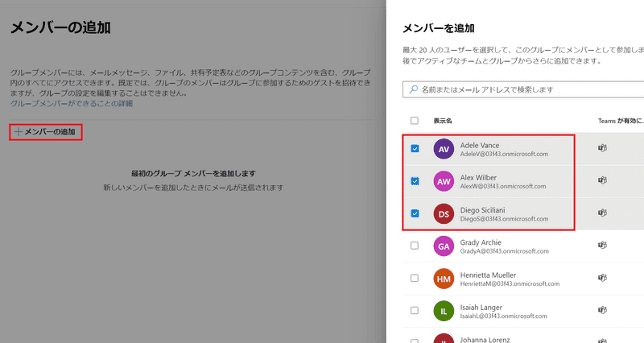The image size is (644, 343).
Task: Open the グループメンバーができることの詳細 link
Action: pyautogui.click(x=71, y=104)
